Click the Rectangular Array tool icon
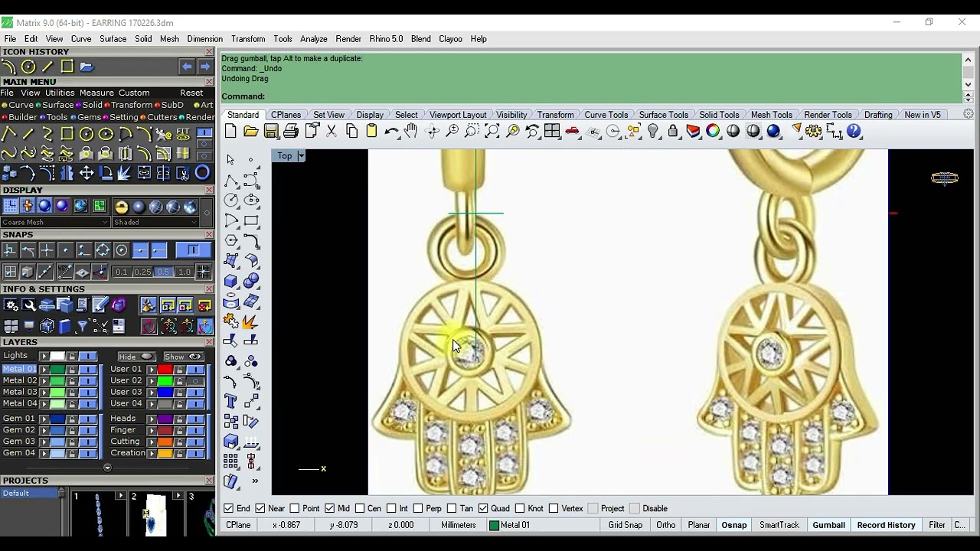This screenshot has height=551, width=980. click(x=231, y=461)
